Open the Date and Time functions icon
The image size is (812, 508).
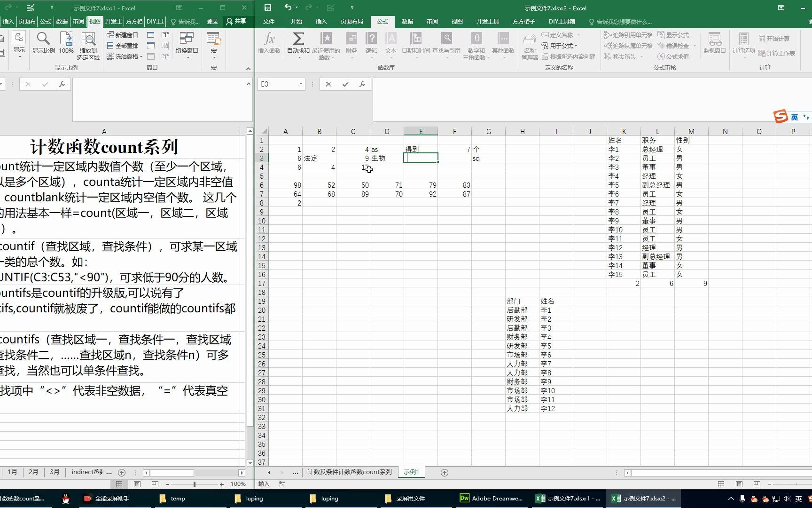pos(416,39)
